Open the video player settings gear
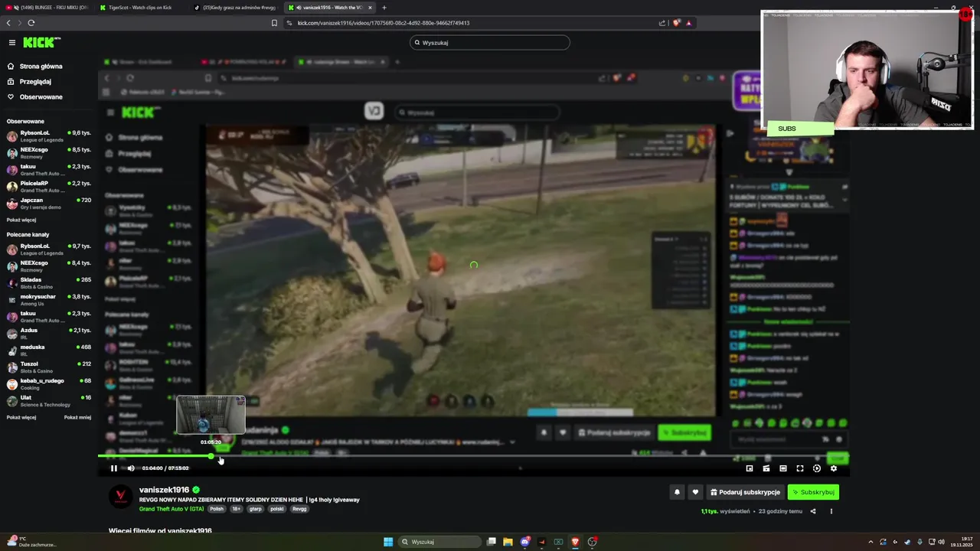980x551 pixels. pyautogui.click(x=834, y=468)
